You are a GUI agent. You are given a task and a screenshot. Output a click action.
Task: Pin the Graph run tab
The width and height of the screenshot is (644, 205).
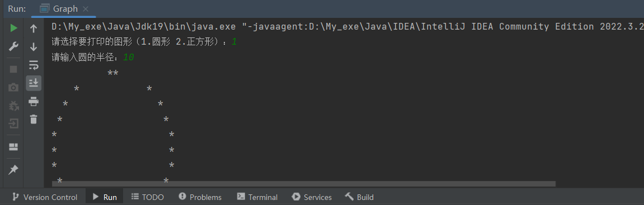(x=13, y=169)
